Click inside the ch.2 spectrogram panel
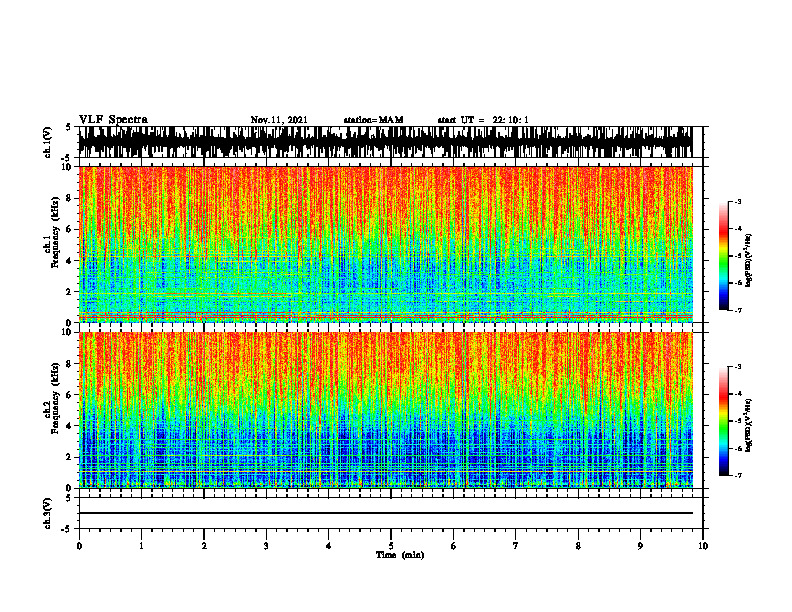Image resolution: width=792 pixels, height=612 pixels. (386, 410)
